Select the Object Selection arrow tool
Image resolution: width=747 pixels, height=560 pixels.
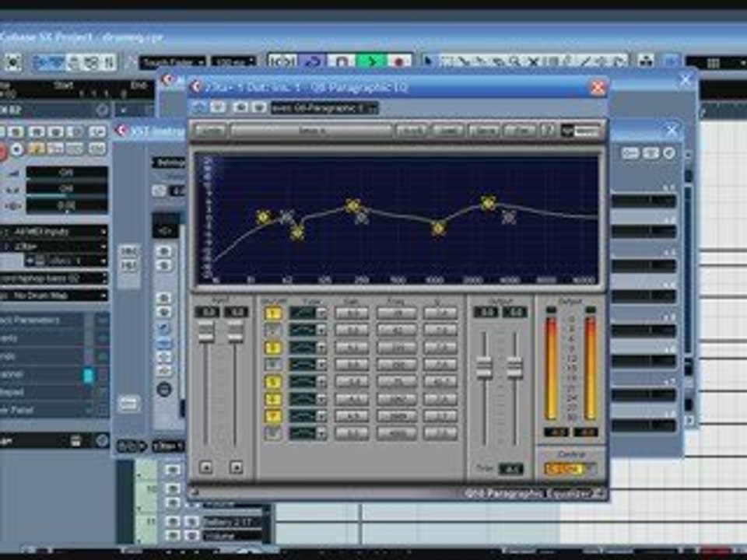pyautogui.click(x=428, y=61)
